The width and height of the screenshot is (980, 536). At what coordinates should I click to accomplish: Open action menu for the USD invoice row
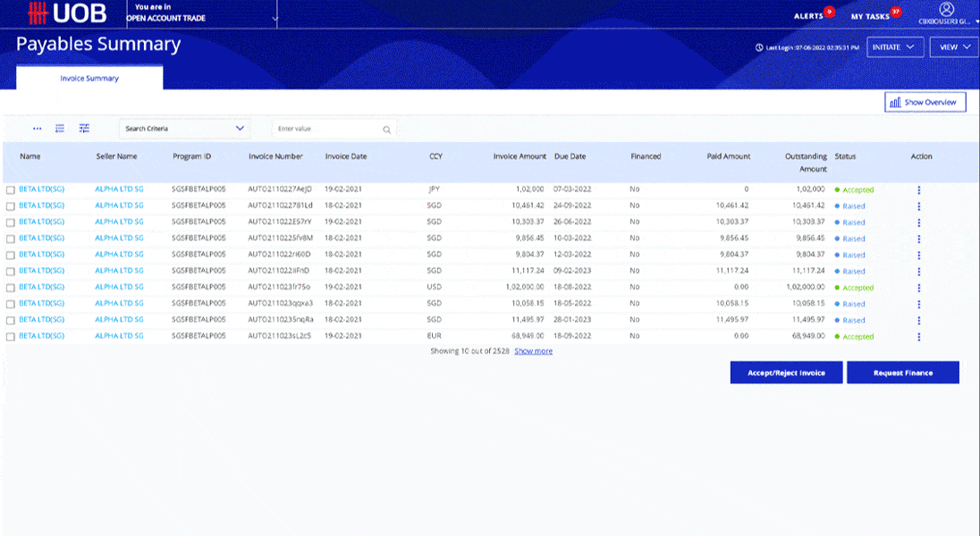click(918, 288)
